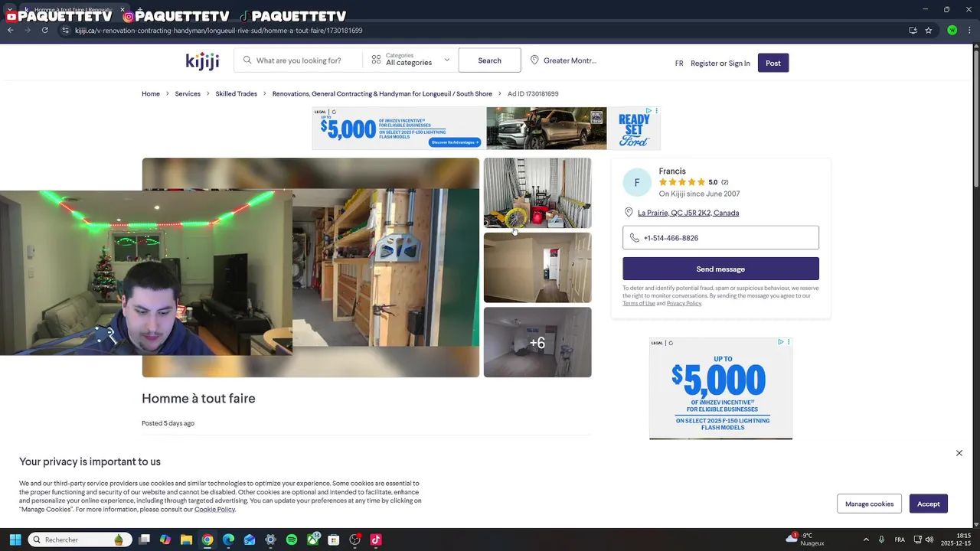Screen dimensions: 980x551
Task: Open Greater Montréal location selector
Action: point(563,60)
